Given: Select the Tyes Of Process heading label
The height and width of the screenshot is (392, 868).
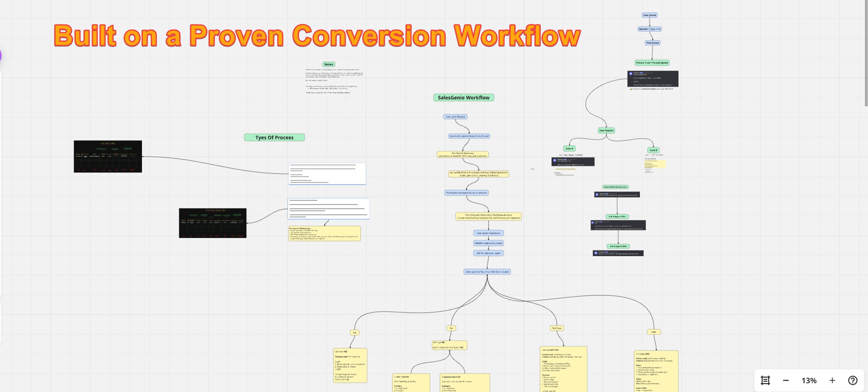Looking at the screenshot, I should tap(274, 137).
